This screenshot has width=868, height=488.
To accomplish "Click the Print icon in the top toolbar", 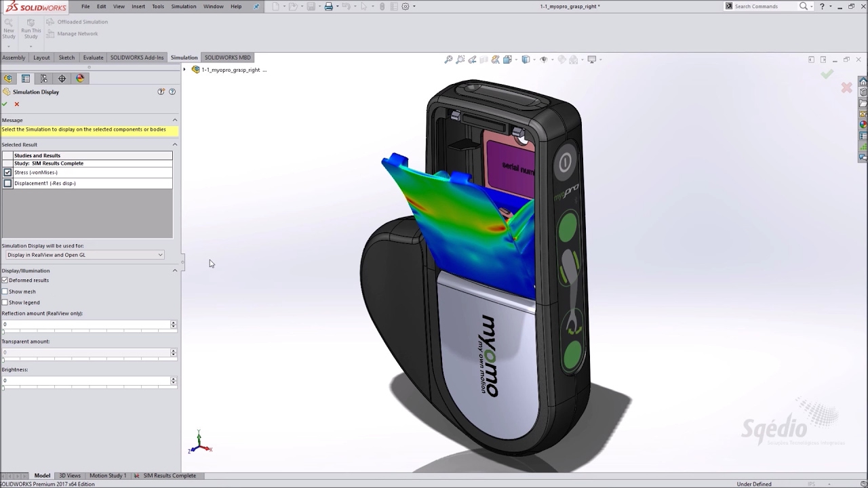I will point(328,6).
